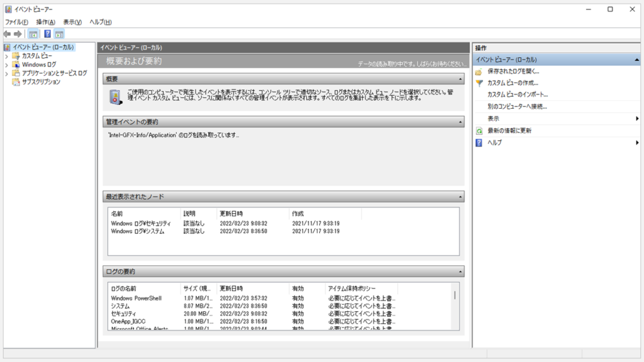This screenshot has width=644, height=362.
Task: Collapse the 管理イベントの要約 section
Action: [461, 122]
